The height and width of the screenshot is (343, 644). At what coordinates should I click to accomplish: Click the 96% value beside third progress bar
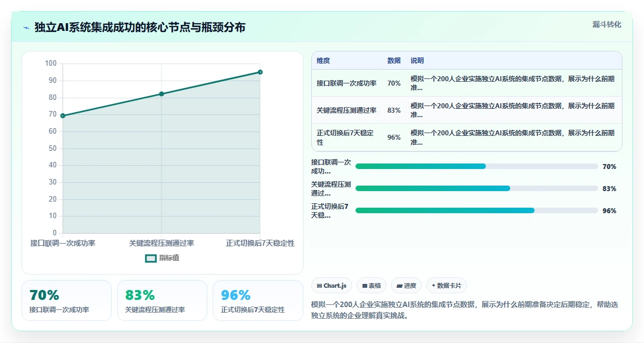(x=609, y=211)
